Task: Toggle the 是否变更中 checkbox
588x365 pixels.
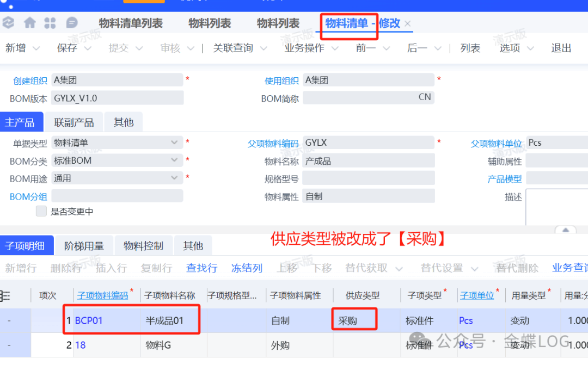Action: point(41,211)
